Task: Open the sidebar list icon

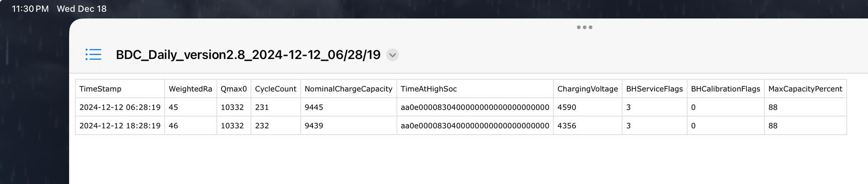Action: pyautogui.click(x=93, y=55)
